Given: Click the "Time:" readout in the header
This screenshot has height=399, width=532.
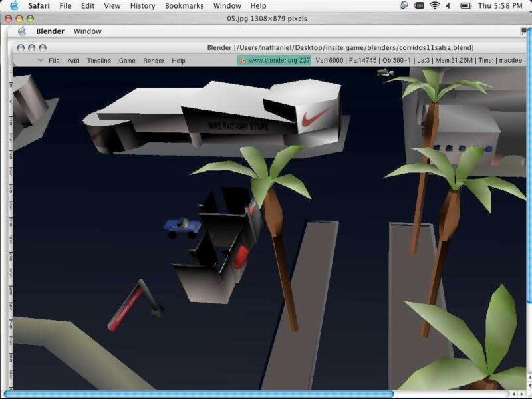Looking at the screenshot, I should coord(486,61).
